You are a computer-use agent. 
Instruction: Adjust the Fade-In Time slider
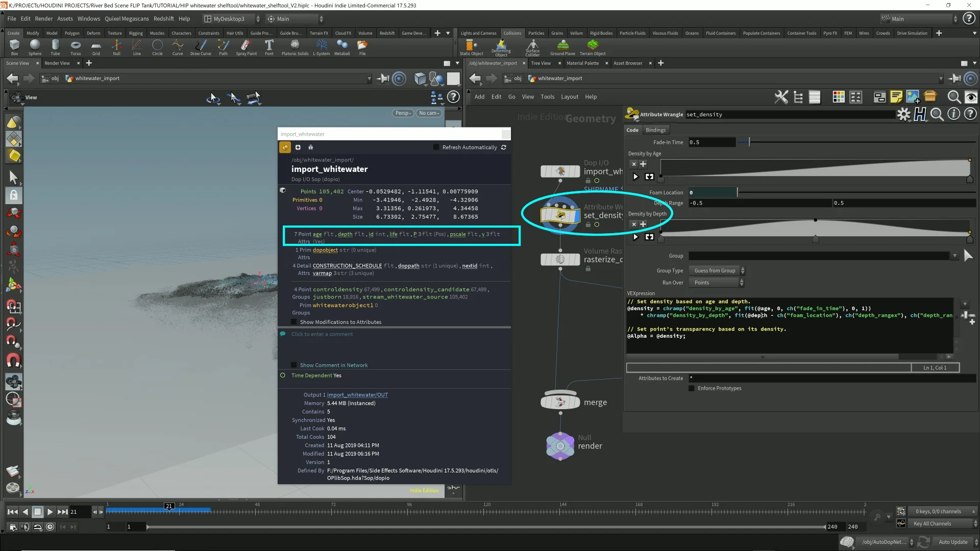click(857, 142)
